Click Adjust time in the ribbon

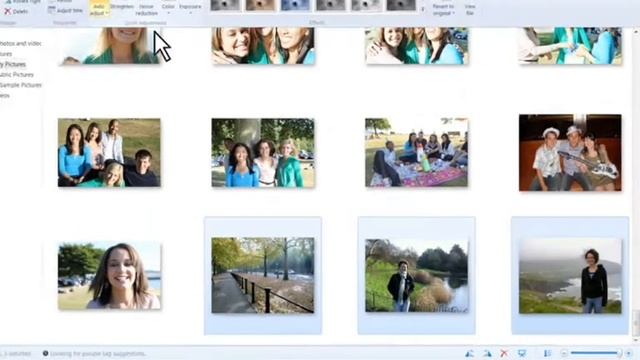click(65, 11)
